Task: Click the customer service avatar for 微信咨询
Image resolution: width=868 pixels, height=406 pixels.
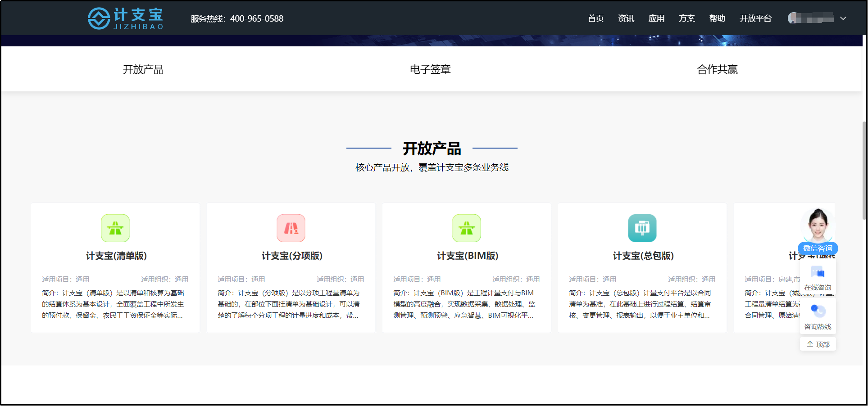Action: (818, 225)
